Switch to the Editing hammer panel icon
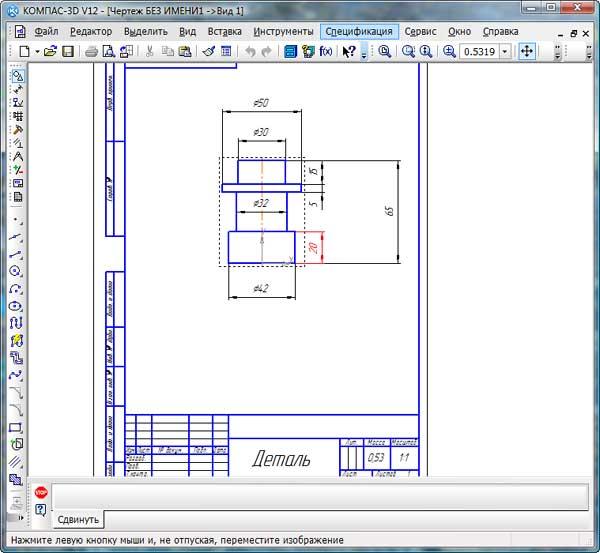Viewport: 600px width, 553px height. [18, 130]
